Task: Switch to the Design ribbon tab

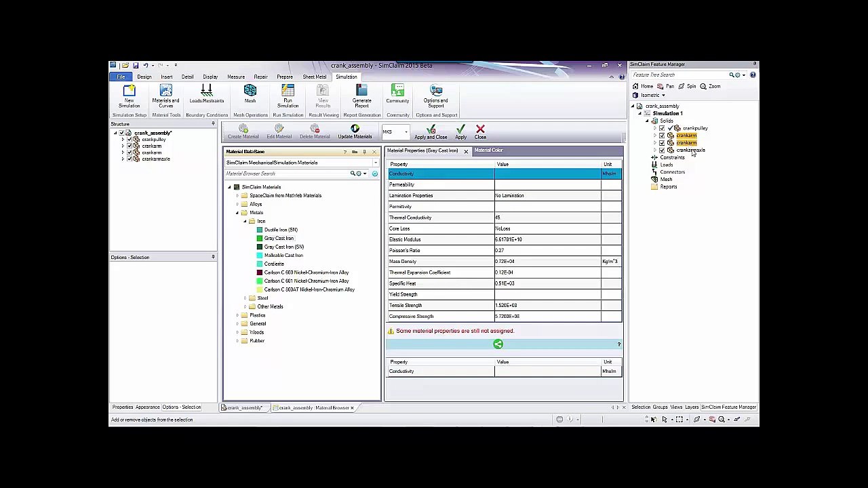Action: [x=144, y=77]
